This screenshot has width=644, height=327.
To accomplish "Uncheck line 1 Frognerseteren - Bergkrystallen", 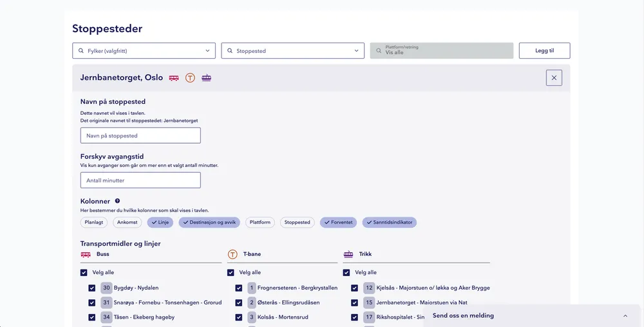I will click(239, 288).
